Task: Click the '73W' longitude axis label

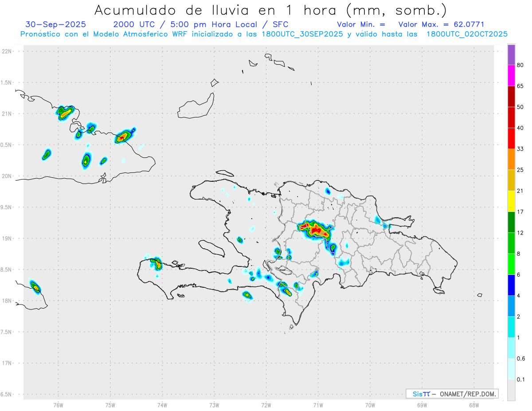Action: click(x=214, y=405)
